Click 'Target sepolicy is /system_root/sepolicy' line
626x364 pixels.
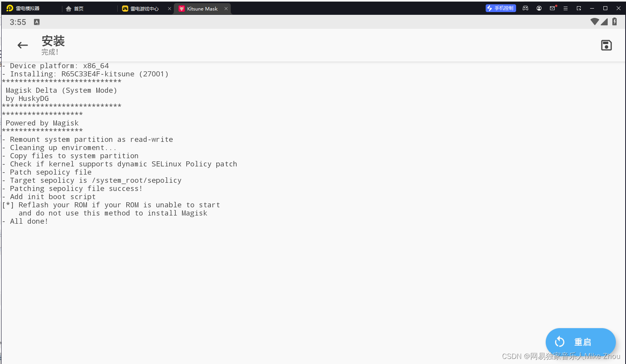[92, 180]
